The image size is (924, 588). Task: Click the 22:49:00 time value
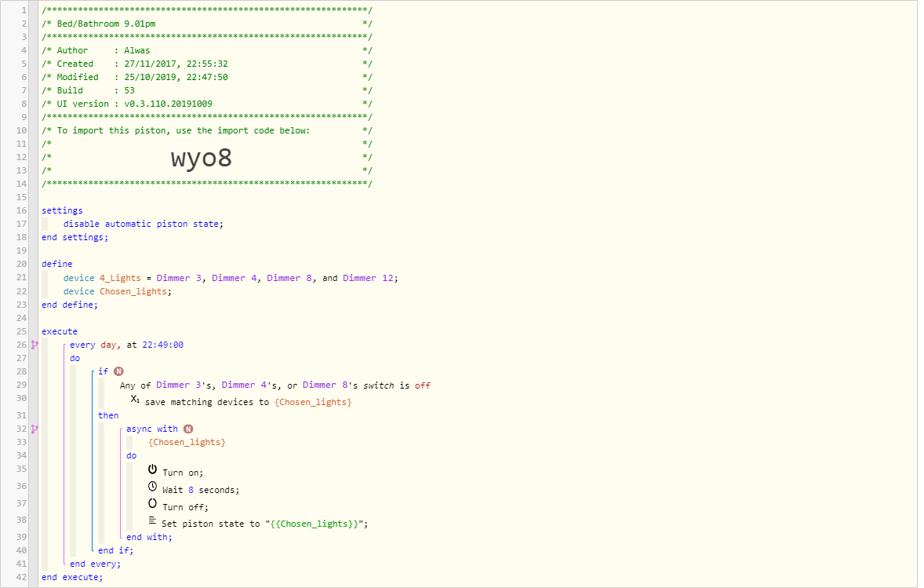(163, 345)
